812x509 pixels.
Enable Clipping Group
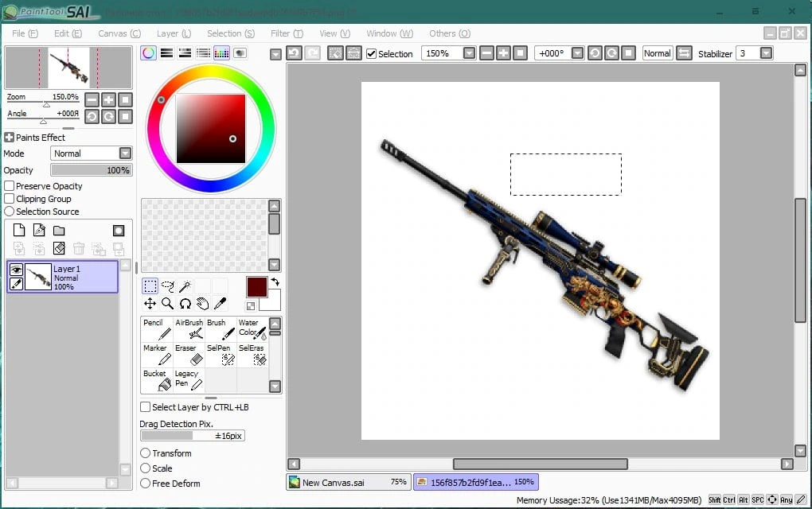tap(10, 199)
